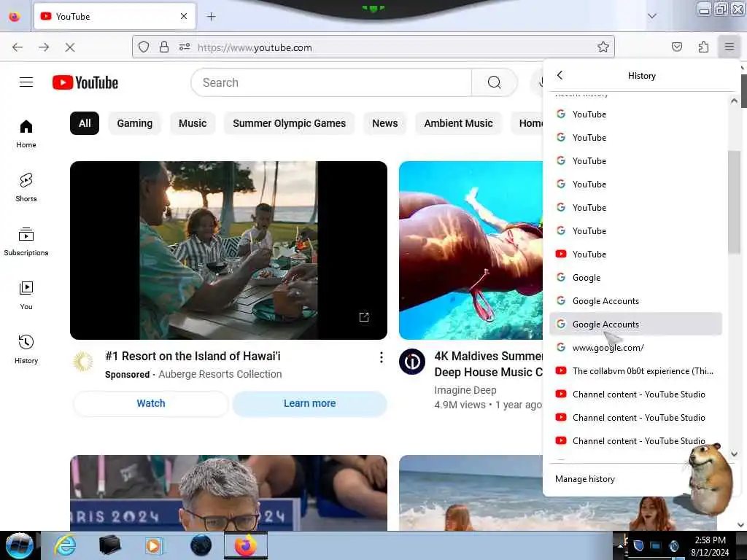This screenshot has height=560, width=747.
Task: Select the Ambient Music filter chip
Action: tap(458, 123)
